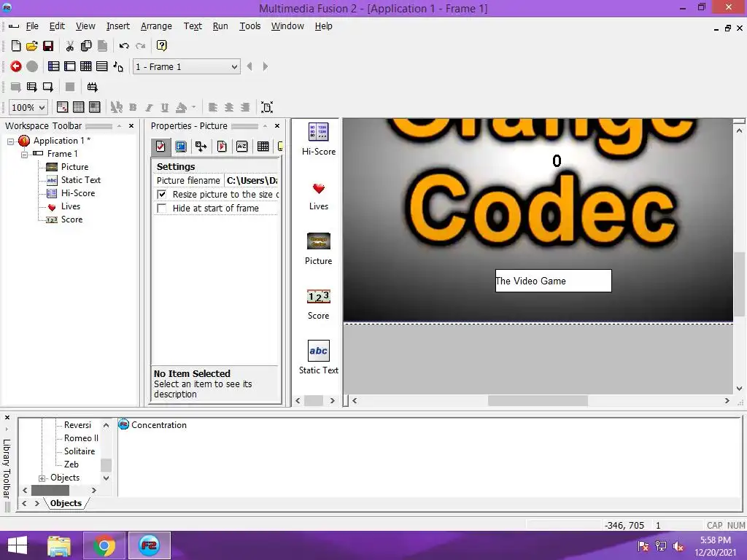The height and width of the screenshot is (560, 747).
Task: Open the Windows Start button
Action: 18,545
